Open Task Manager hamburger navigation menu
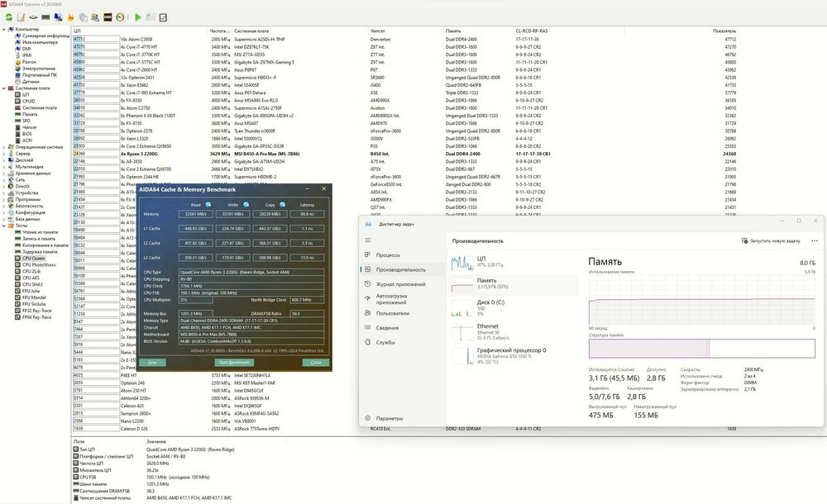The width and height of the screenshot is (827, 504). pos(368,239)
